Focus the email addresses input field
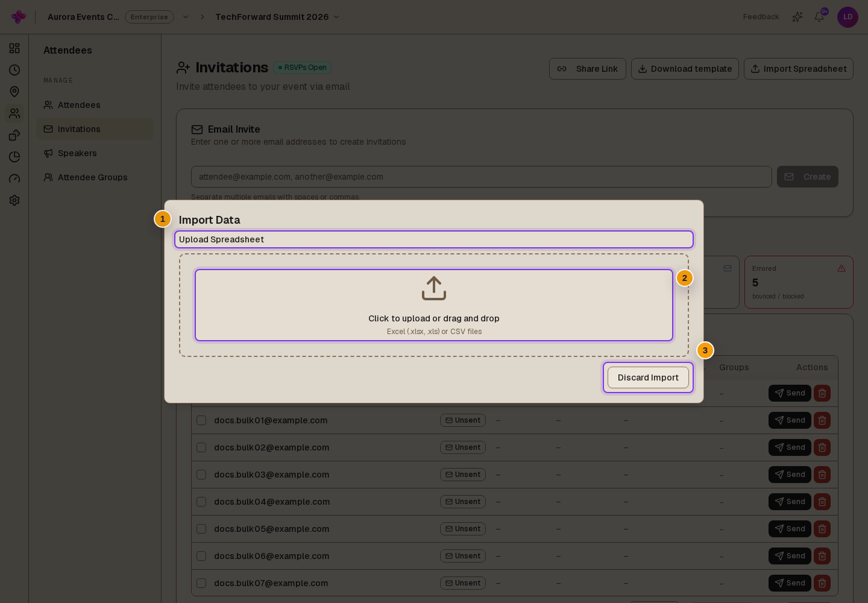Image resolution: width=868 pixels, height=603 pixels. pos(482,177)
